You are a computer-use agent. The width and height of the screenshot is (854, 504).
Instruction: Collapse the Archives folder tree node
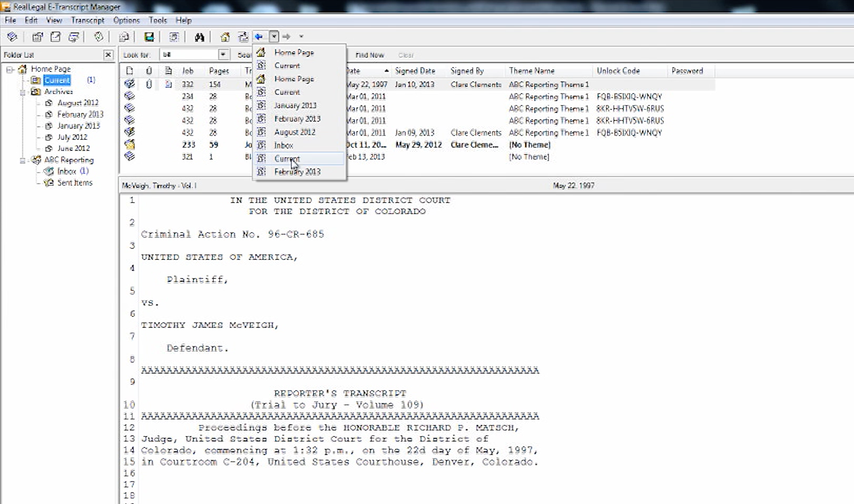(23, 92)
